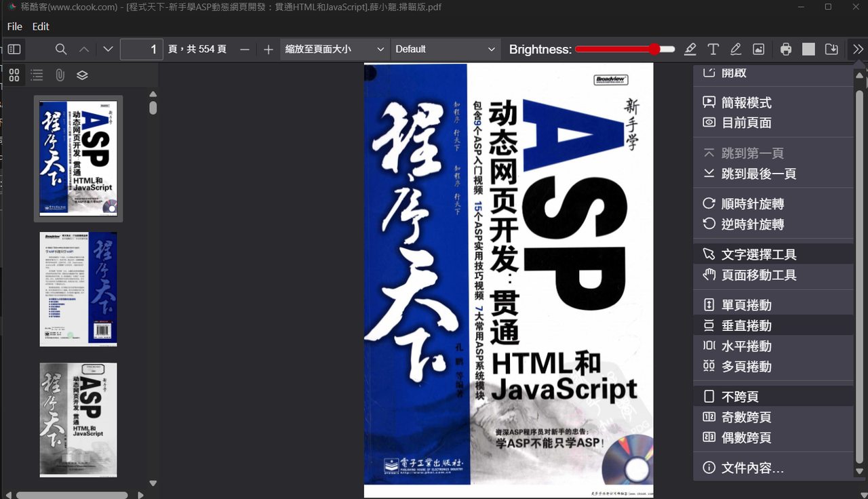This screenshot has height=499, width=868.
Task: Open the Default mode dropdown
Action: tap(445, 49)
